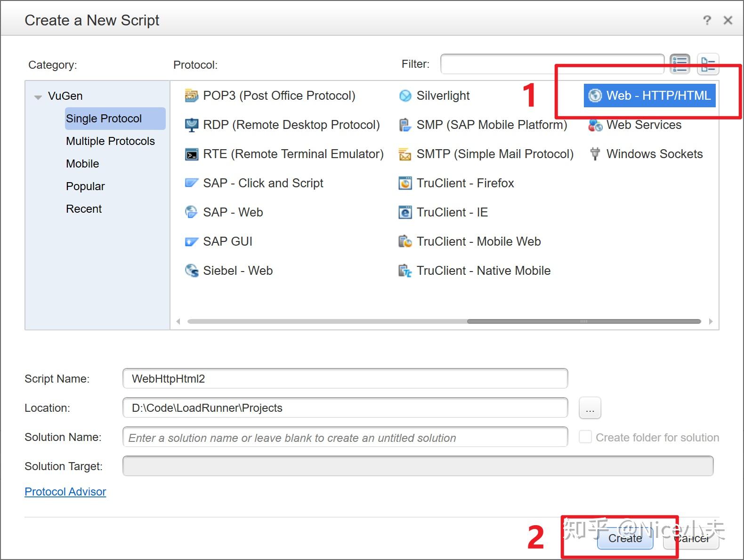Choose the Silverlight protocol icon
The width and height of the screenshot is (744, 560).
tap(405, 96)
